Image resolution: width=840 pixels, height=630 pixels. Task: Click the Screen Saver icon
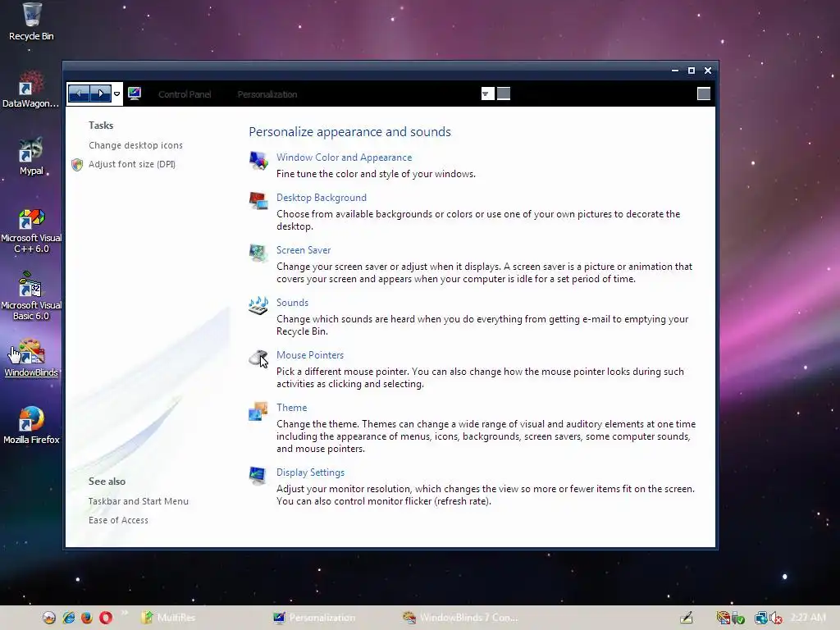coord(258,253)
